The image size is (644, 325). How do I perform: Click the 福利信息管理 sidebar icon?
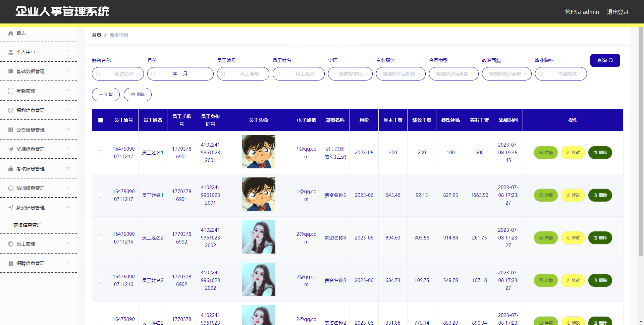(x=11, y=111)
